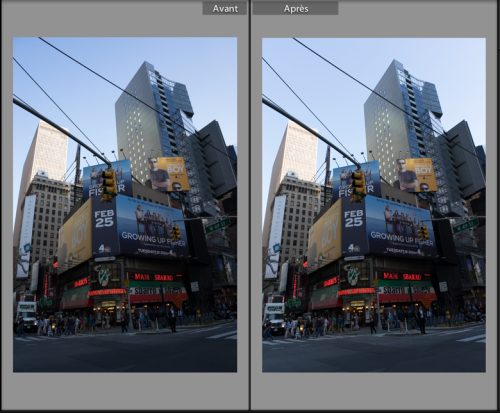
Task: Click the Après label
Action: click(296, 9)
